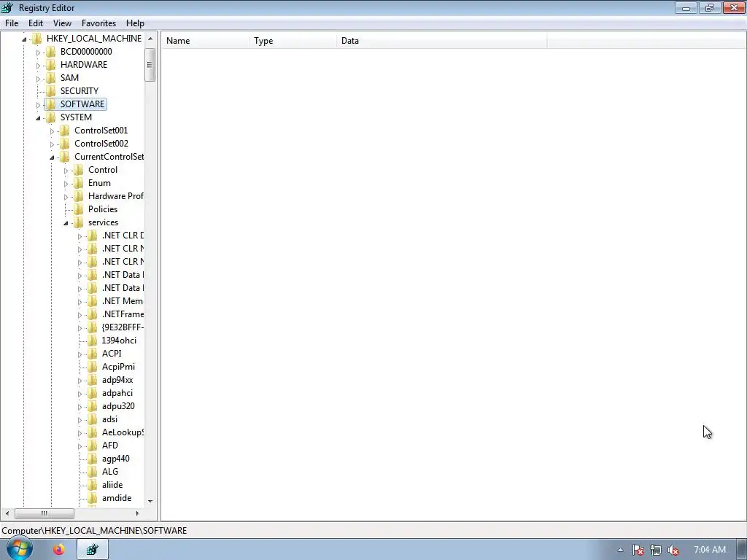Image resolution: width=747 pixels, height=560 pixels.
Task: Click Registry Editor taskbar button
Action: click(x=93, y=550)
